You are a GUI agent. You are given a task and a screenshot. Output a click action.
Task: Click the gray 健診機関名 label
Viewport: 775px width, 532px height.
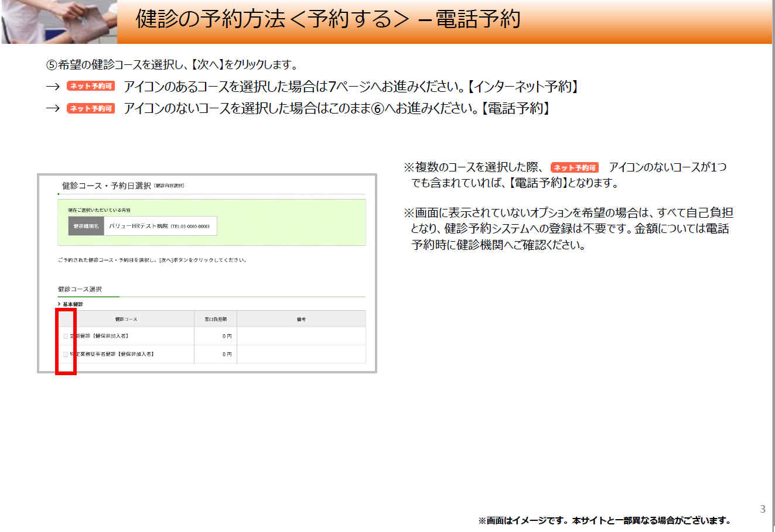pos(86,226)
